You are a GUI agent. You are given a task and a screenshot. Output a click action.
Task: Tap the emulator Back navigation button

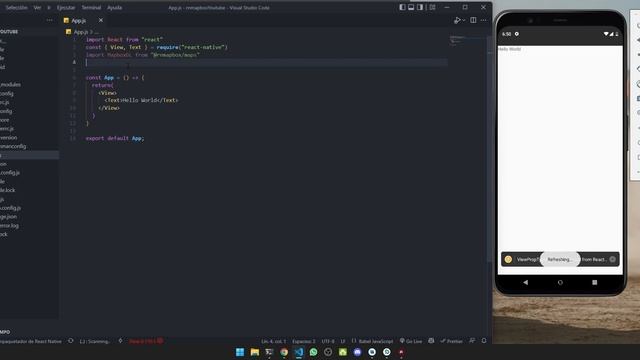tap(526, 282)
